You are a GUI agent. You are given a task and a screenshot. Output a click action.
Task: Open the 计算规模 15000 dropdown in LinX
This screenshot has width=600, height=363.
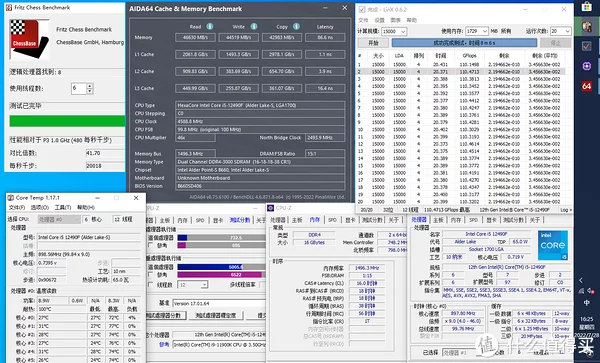tap(393, 31)
